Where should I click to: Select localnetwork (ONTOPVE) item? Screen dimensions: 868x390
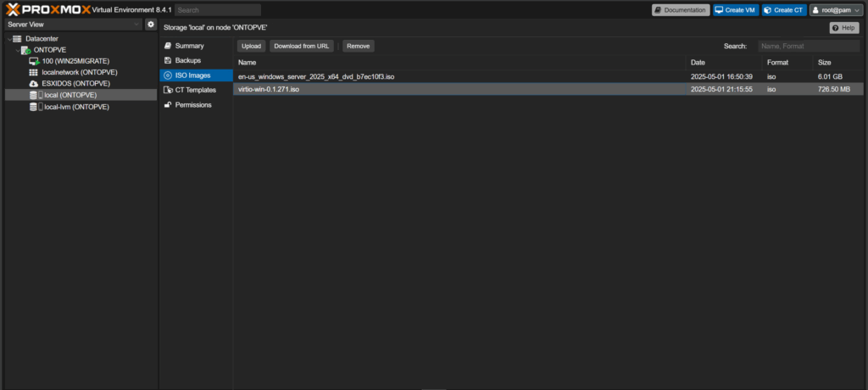point(80,73)
